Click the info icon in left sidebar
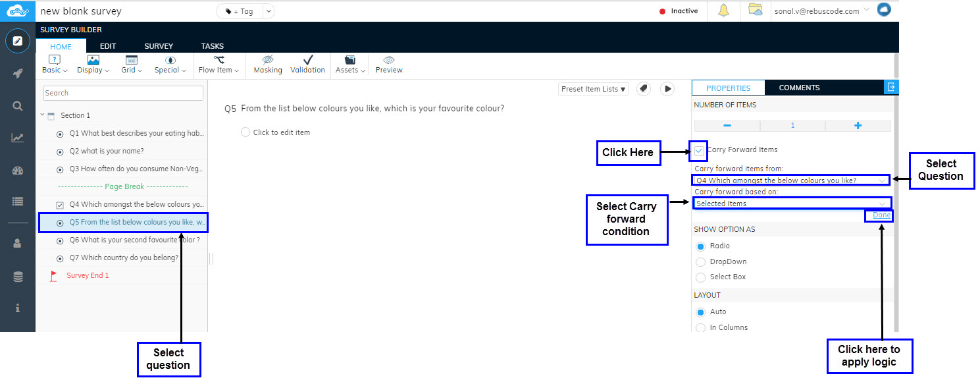 click(18, 308)
